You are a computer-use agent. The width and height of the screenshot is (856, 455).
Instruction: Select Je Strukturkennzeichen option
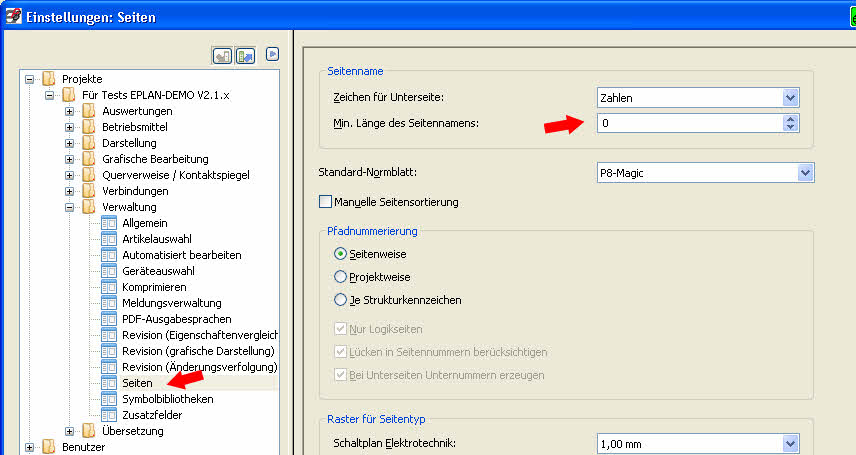click(x=340, y=299)
